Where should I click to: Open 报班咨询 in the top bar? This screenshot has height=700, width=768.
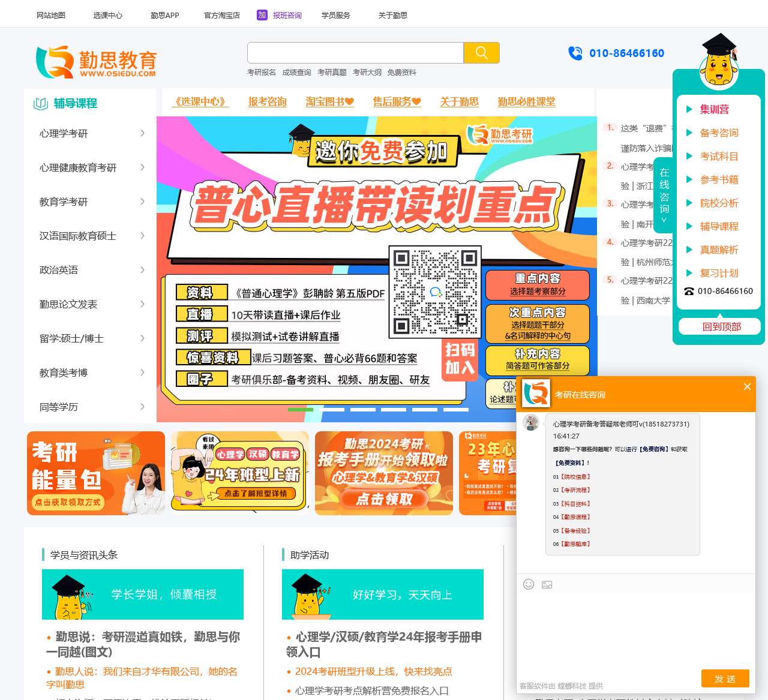click(x=287, y=15)
